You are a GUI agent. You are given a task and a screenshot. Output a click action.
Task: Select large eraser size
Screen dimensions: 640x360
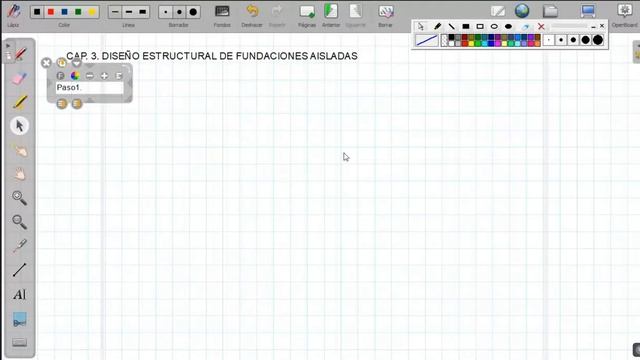(x=193, y=12)
